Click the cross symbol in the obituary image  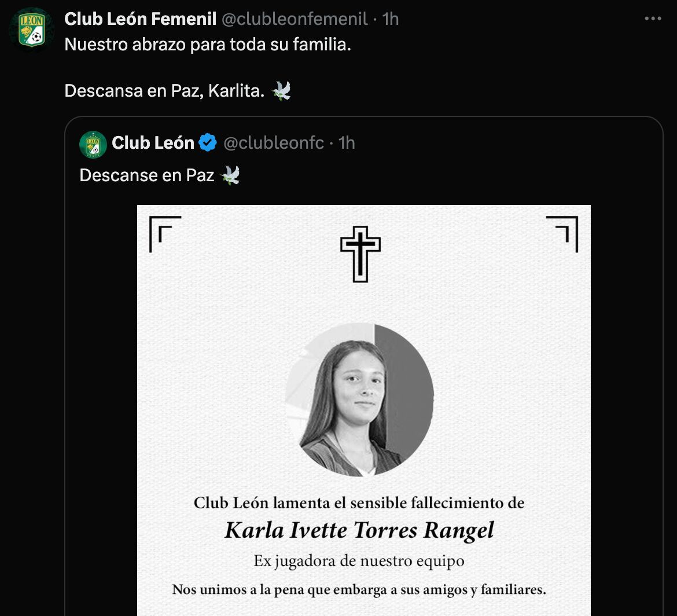[360, 254]
